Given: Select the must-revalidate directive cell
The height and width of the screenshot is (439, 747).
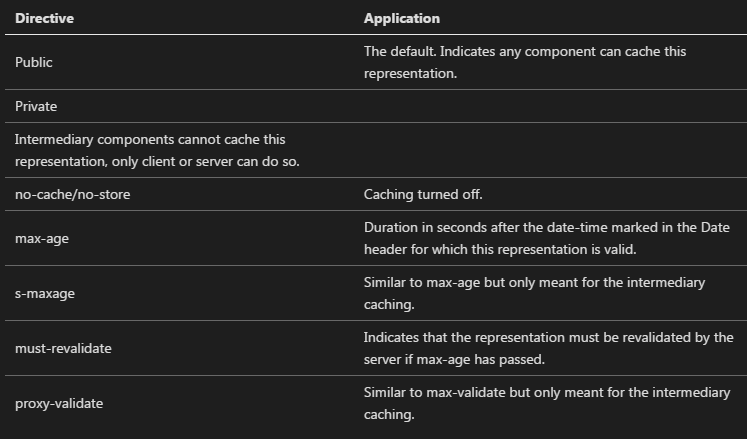Looking at the screenshot, I should point(62,348).
